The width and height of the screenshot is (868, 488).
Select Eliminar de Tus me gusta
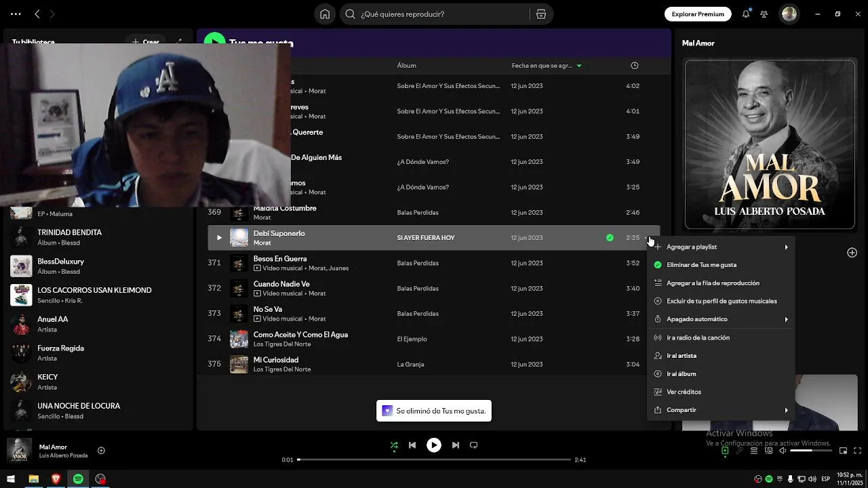pos(721,265)
